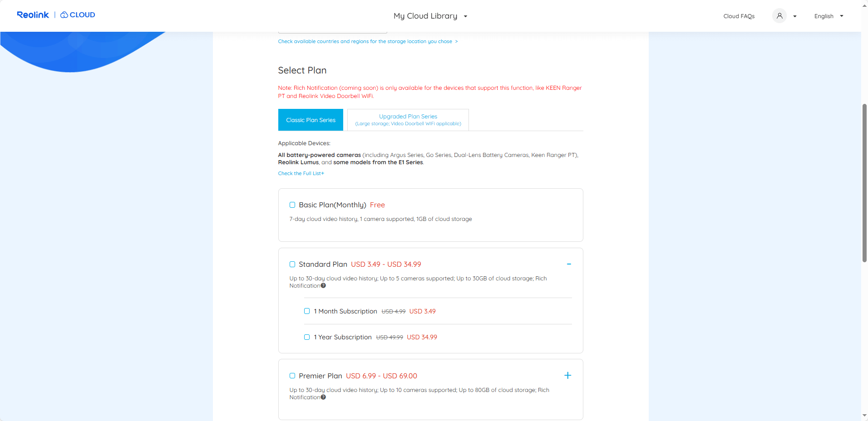Click the storage location field above the link

(333, 32)
